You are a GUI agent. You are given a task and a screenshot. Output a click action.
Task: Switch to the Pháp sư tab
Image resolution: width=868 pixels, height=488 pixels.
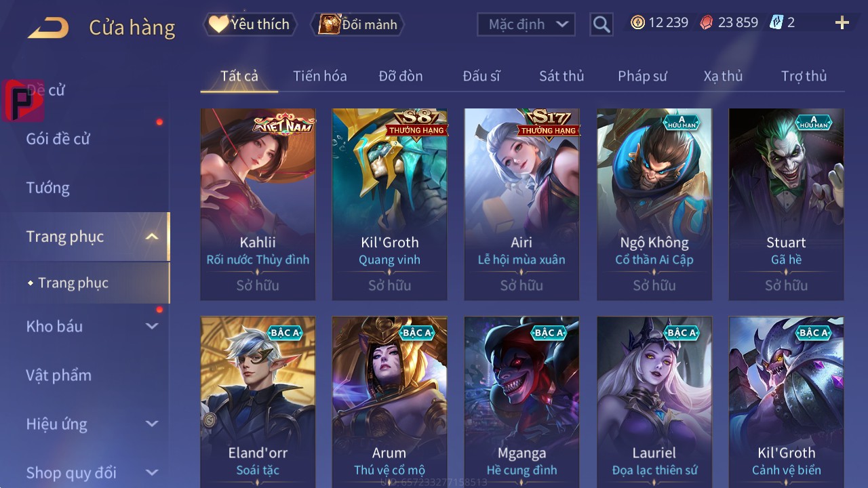pos(642,76)
